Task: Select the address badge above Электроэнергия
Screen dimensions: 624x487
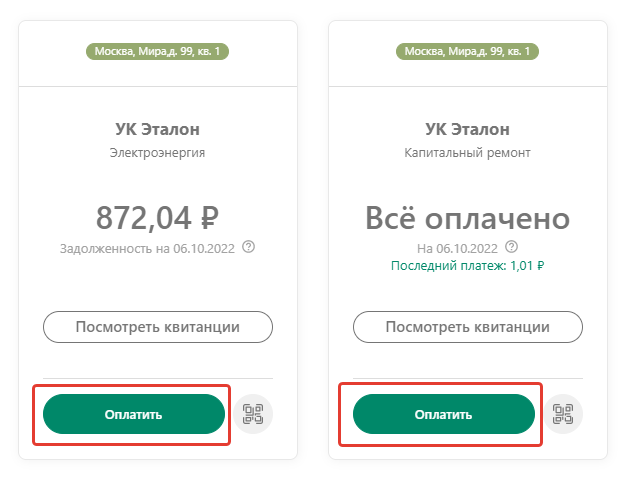Action: (x=158, y=52)
